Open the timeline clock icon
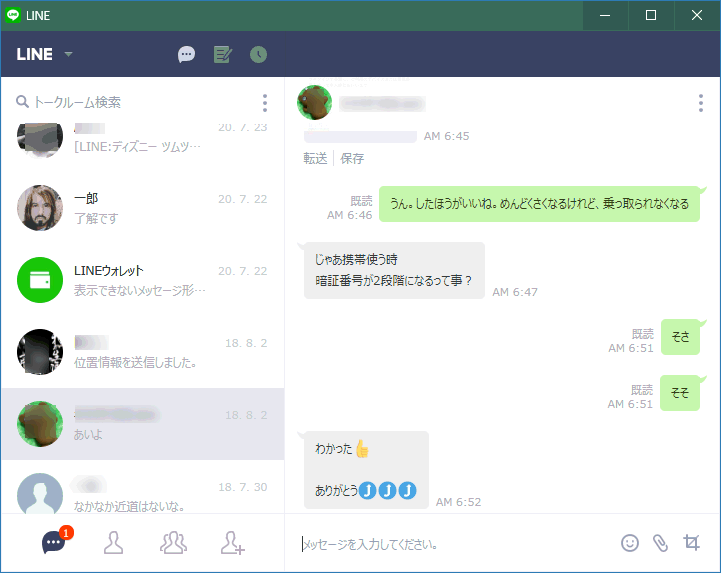Viewport: 721px width, 573px height. (258, 55)
